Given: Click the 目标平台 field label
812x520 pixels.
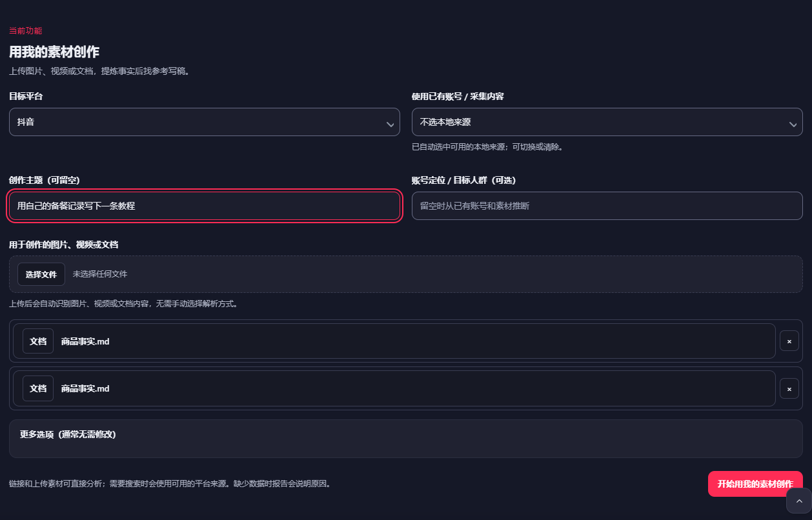Looking at the screenshot, I should 26,96.
